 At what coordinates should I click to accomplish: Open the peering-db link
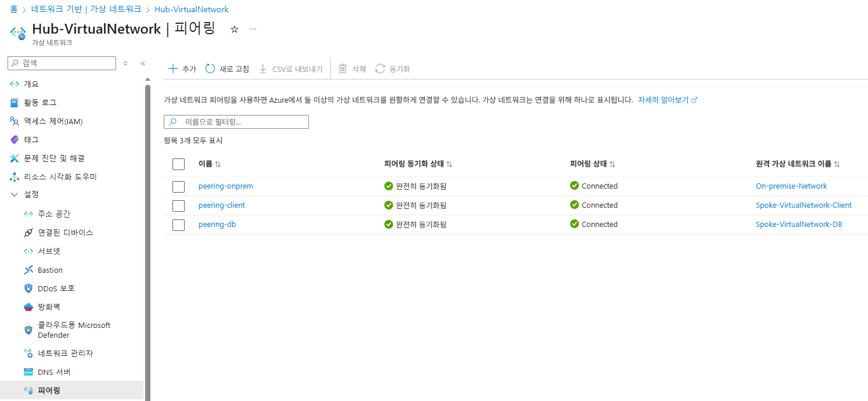point(217,225)
